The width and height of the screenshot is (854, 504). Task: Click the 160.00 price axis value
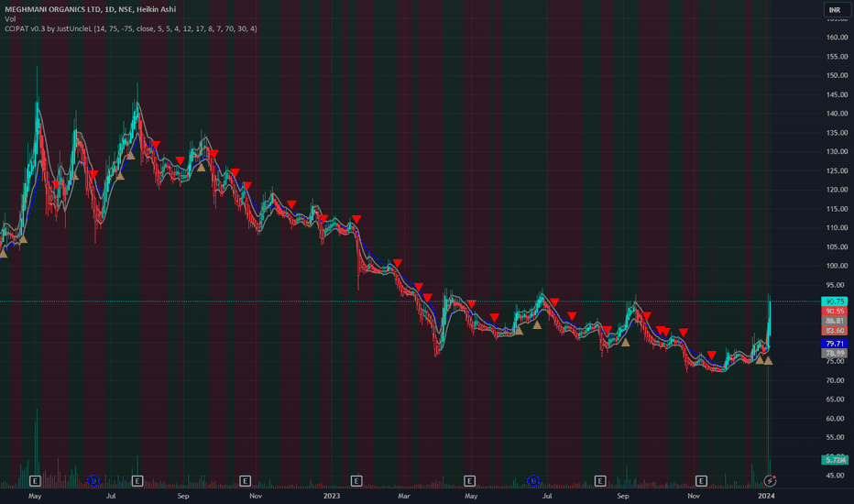837,38
